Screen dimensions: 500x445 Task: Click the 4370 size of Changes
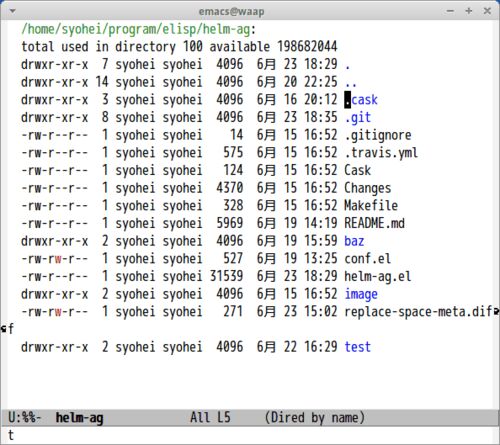(x=230, y=188)
